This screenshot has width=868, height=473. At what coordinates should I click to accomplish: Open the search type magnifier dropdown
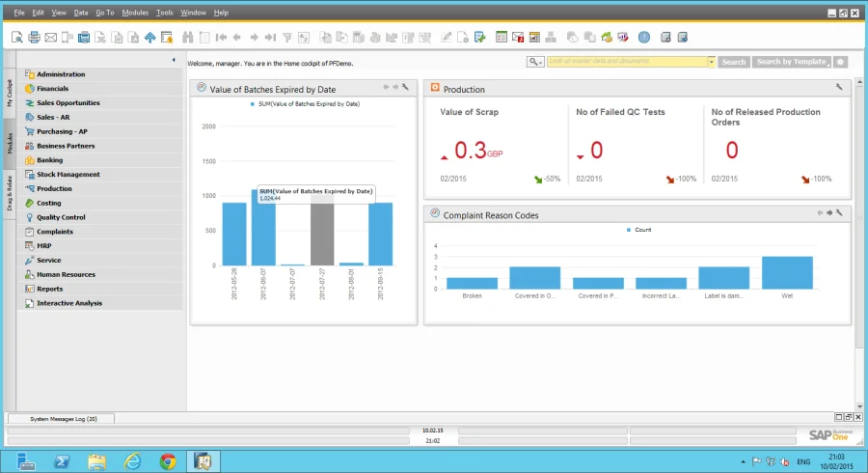coord(534,62)
